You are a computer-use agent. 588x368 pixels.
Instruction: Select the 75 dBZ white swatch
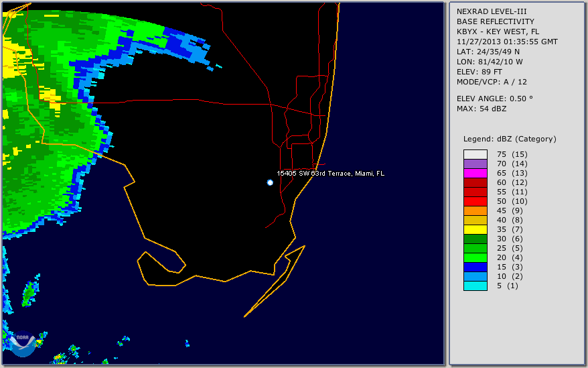point(475,154)
